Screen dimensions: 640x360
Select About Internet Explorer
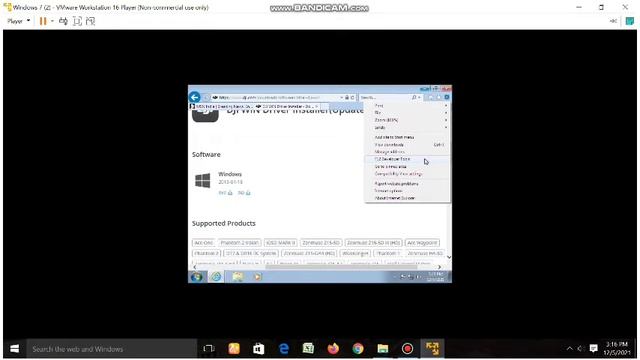pyautogui.click(x=407, y=198)
